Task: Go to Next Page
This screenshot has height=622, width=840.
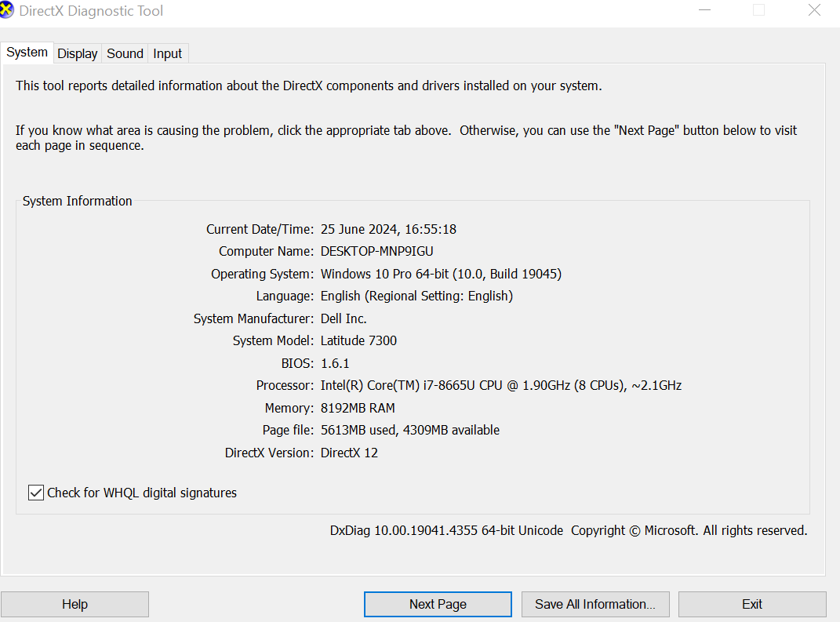Action: (x=438, y=604)
